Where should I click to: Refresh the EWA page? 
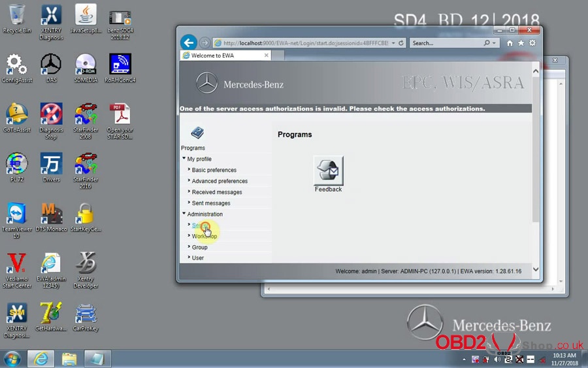point(401,42)
